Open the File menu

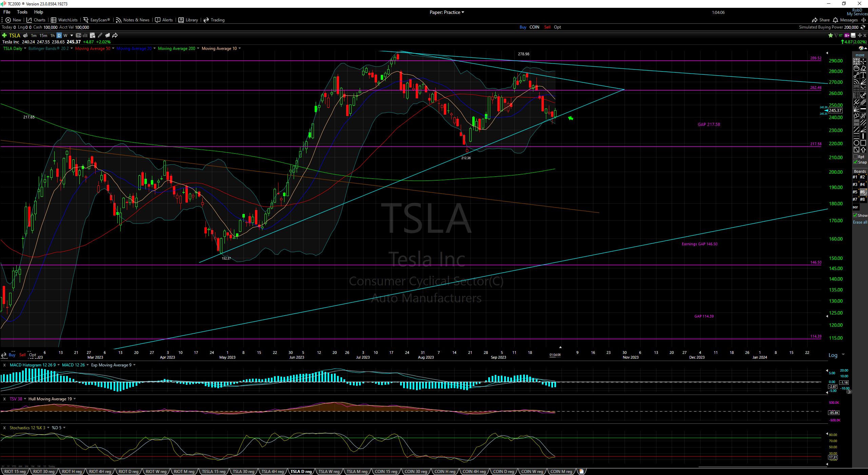coord(7,12)
